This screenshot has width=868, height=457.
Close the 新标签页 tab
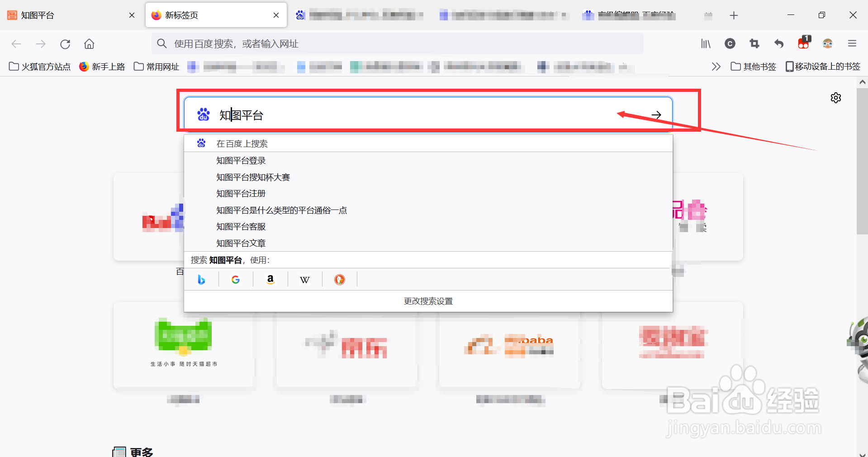[x=276, y=15]
